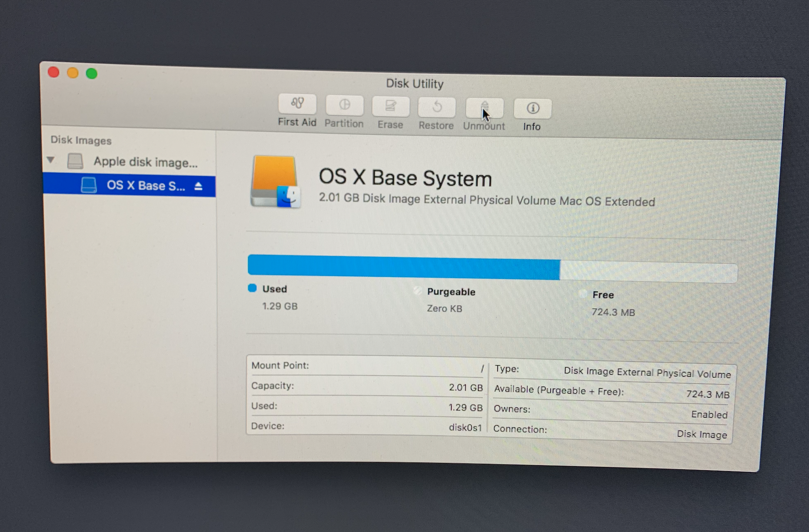Run First Aid on the volume
The image size is (809, 532).
pyautogui.click(x=297, y=104)
